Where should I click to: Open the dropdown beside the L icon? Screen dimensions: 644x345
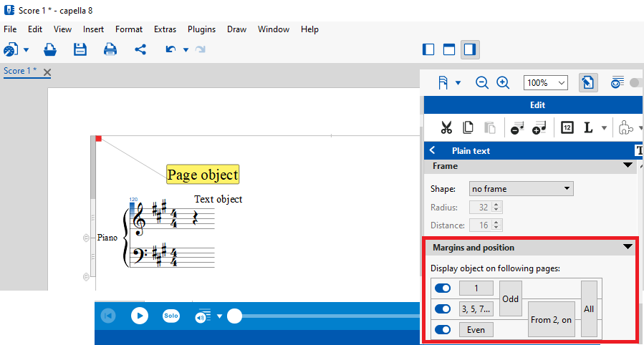click(x=604, y=128)
